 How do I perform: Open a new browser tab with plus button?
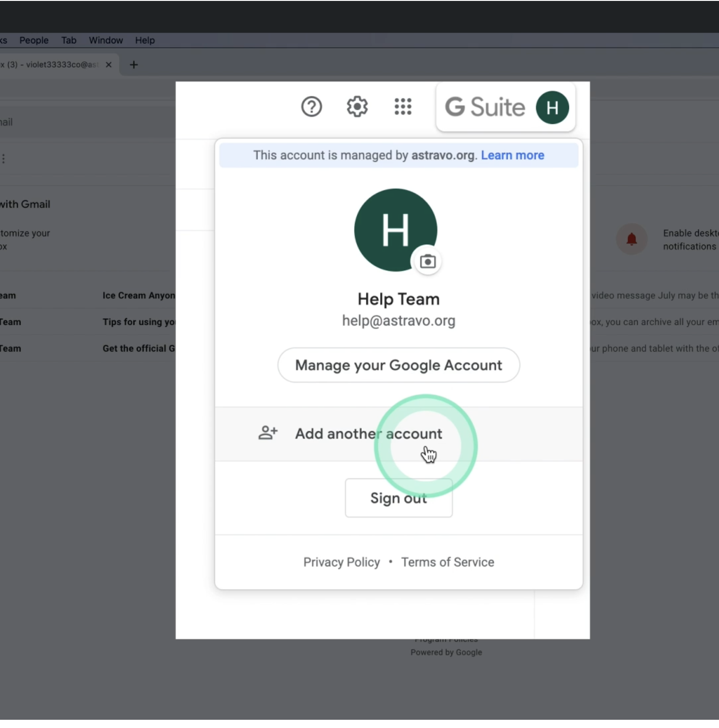[134, 65]
